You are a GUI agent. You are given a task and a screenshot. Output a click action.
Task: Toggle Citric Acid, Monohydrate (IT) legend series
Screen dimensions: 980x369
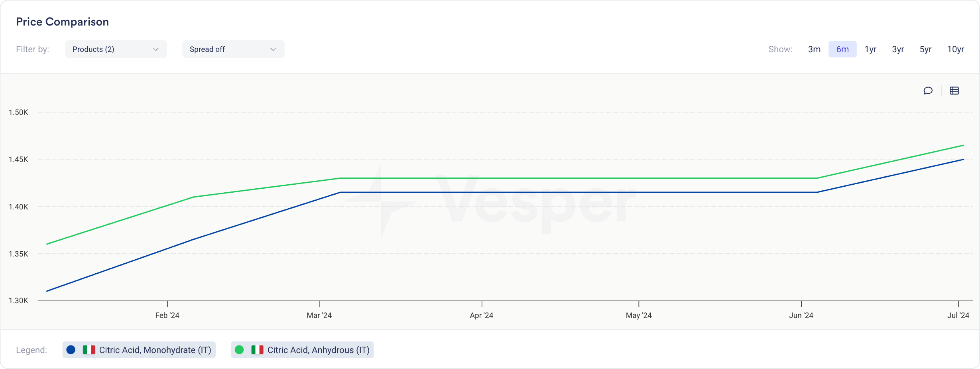click(139, 350)
